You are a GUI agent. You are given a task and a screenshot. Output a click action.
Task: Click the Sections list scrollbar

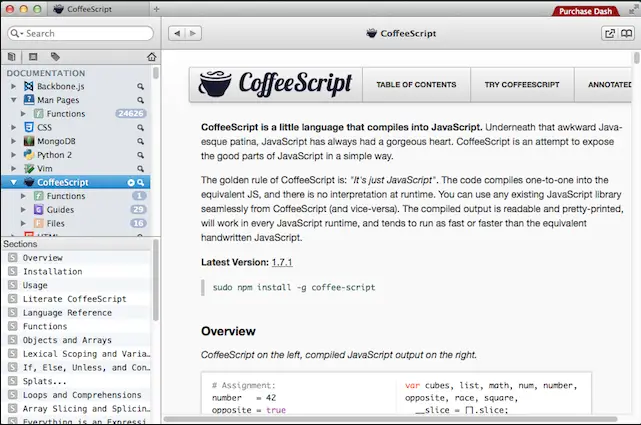coord(155,280)
